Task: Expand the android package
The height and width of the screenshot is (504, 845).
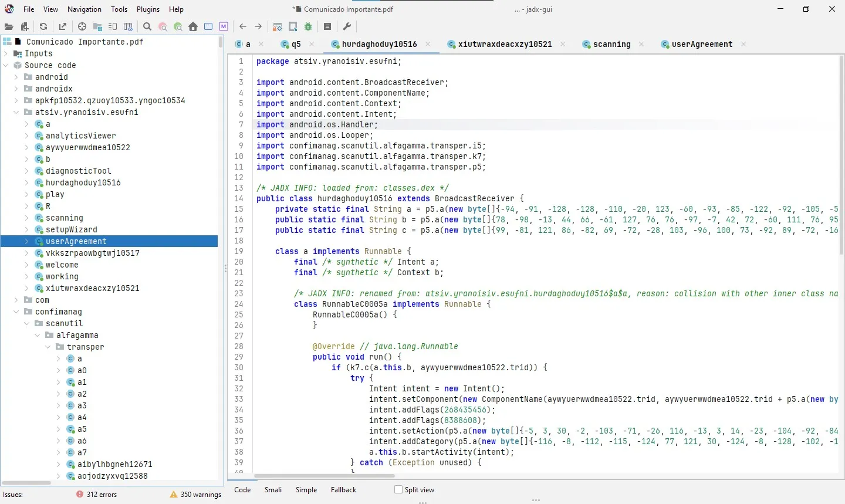Action: [16, 77]
